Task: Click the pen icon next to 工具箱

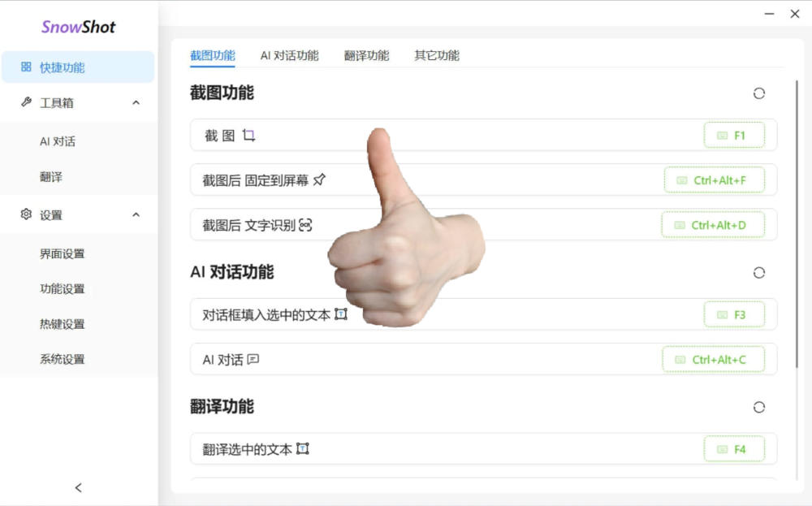Action: pyautogui.click(x=26, y=102)
